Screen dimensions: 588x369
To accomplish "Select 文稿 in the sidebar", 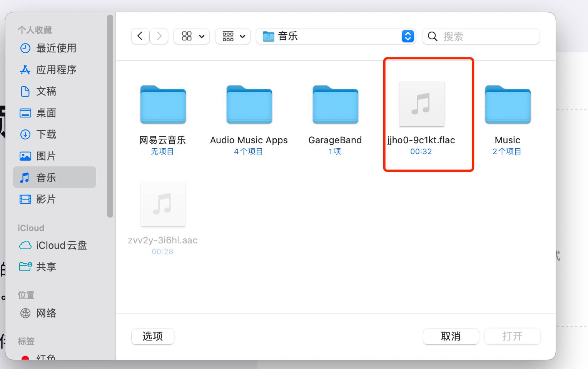I will (x=55, y=91).
